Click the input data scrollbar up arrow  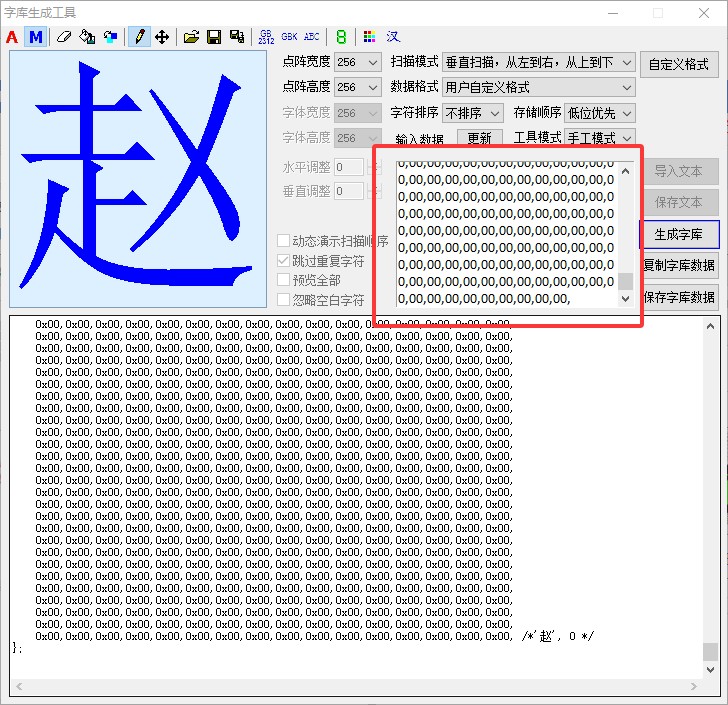(x=626, y=171)
